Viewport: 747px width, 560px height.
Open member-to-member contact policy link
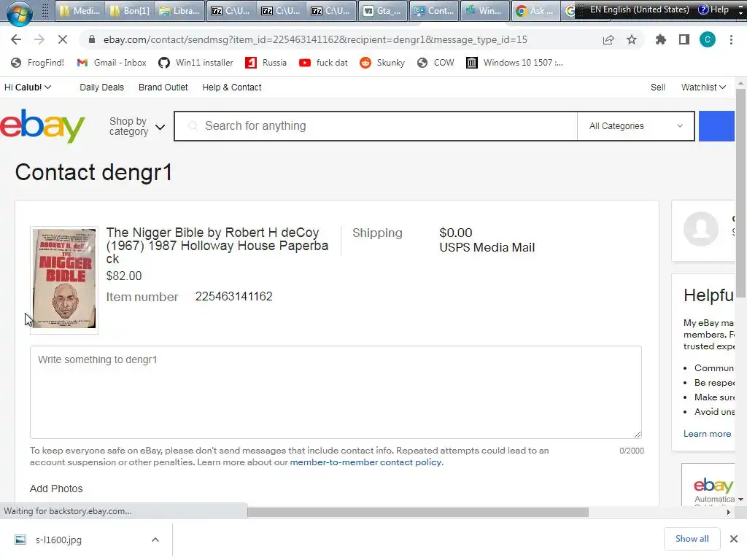click(366, 462)
